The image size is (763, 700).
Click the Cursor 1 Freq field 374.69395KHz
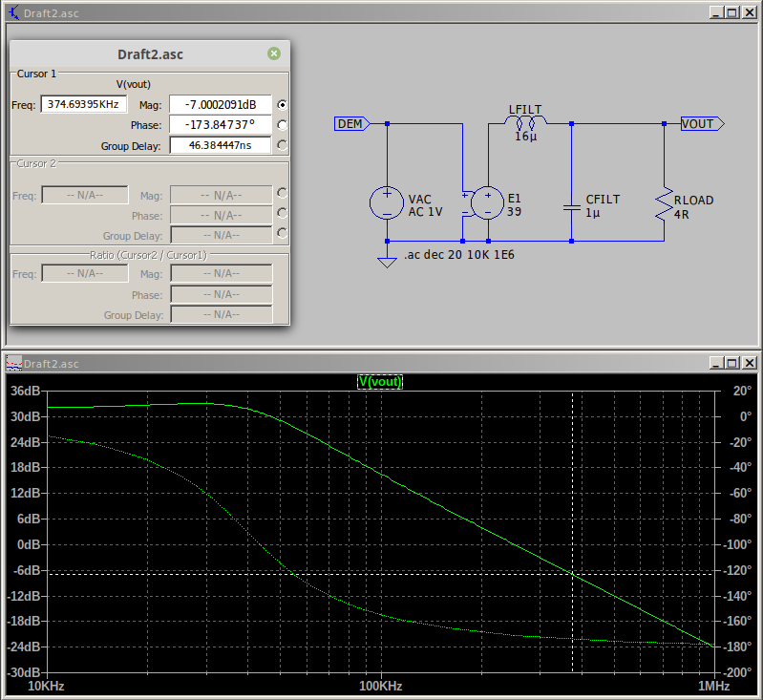(x=84, y=104)
